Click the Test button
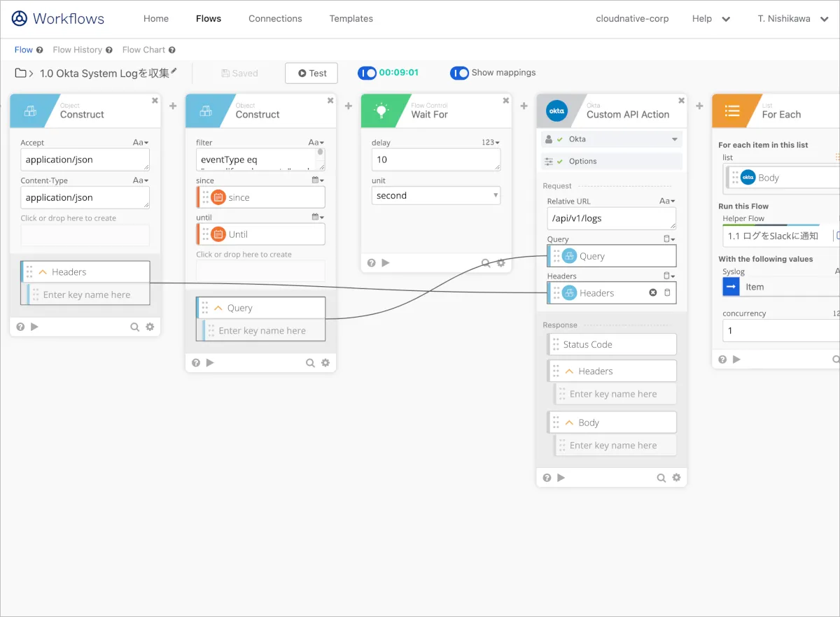Viewport: 840px width, 617px height. pyautogui.click(x=311, y=73)
